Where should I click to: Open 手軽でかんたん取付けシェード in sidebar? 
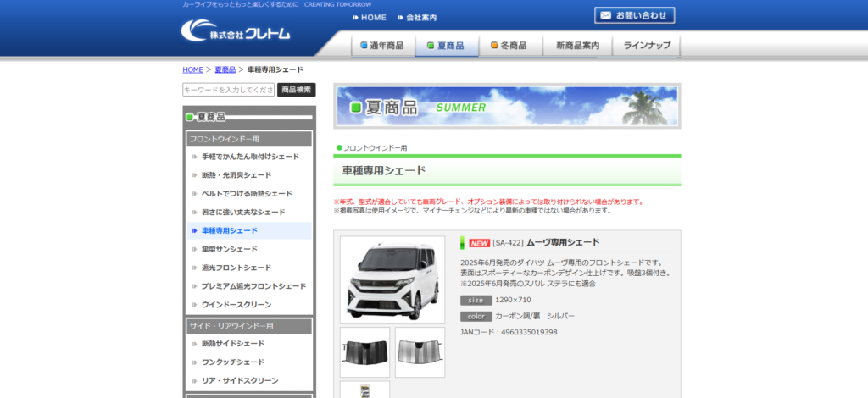pos(250,157)
